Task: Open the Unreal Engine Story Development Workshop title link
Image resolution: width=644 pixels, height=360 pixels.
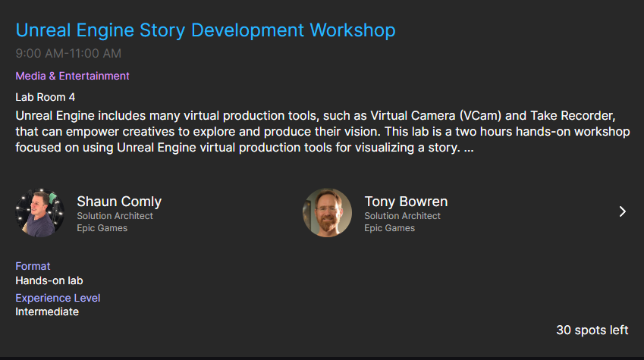Action: pyautogui.click(x=206, y=31)
